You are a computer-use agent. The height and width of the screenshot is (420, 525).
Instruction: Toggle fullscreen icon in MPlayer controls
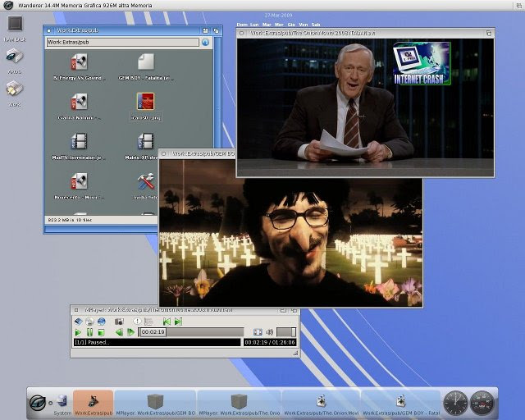258,332
